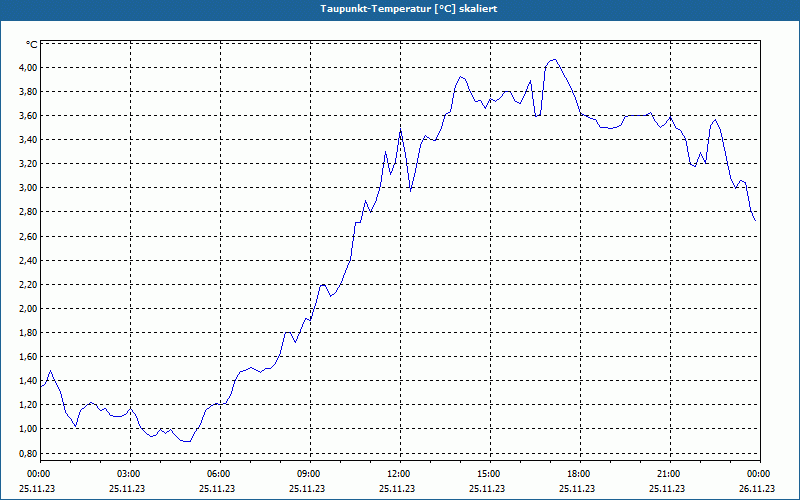This screenshot has width=800, height=500.
Task: Click the 21:00 time label
Action: point(670,474)
